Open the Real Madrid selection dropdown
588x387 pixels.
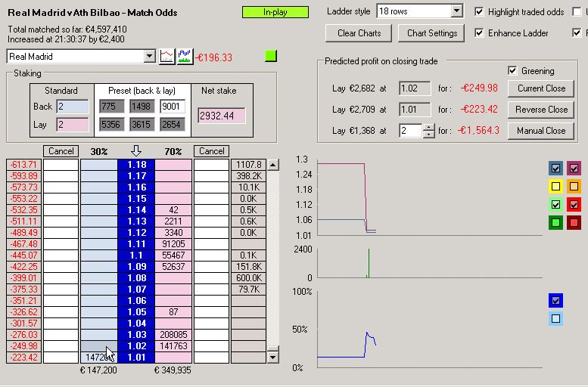pos(148,57)
